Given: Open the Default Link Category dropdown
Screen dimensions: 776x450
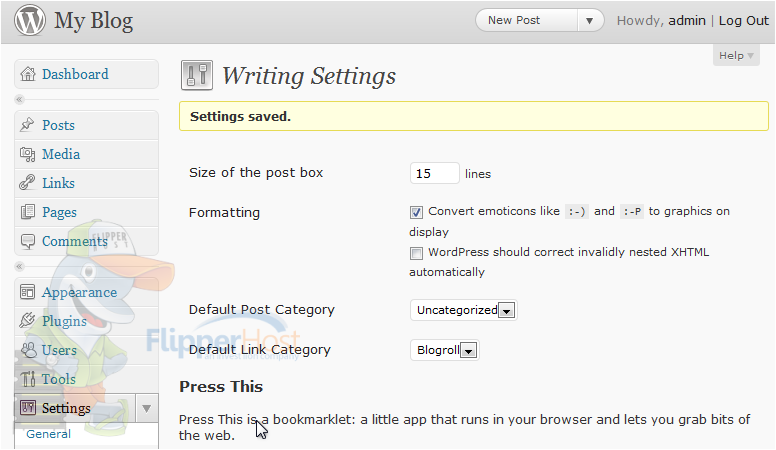Looking at the screenshot, I should pyautogui.click(x=444, y=350).
